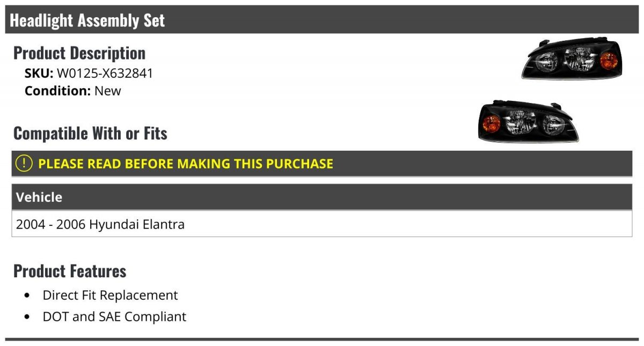Open the upper headlight product image

(572, 58)
